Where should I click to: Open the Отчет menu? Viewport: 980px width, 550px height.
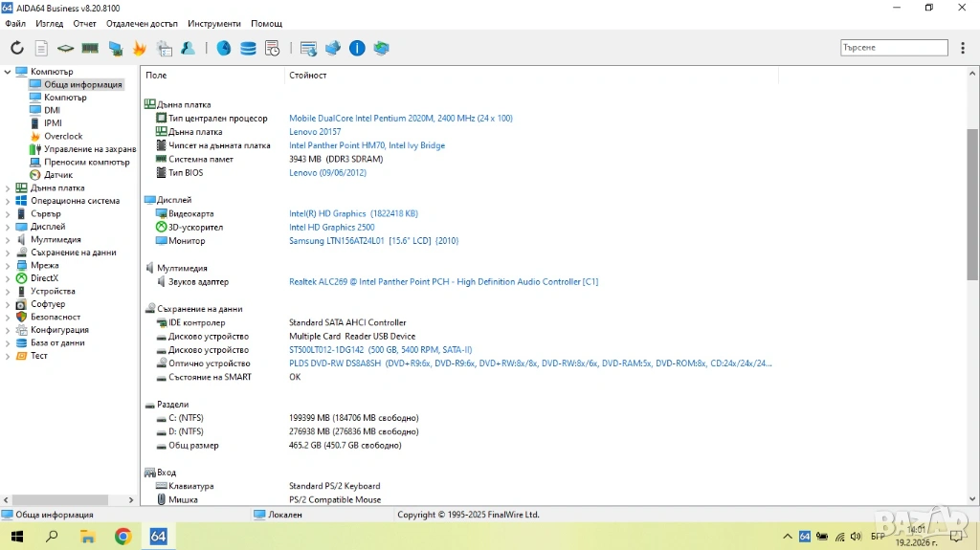[x=84, y=23]
